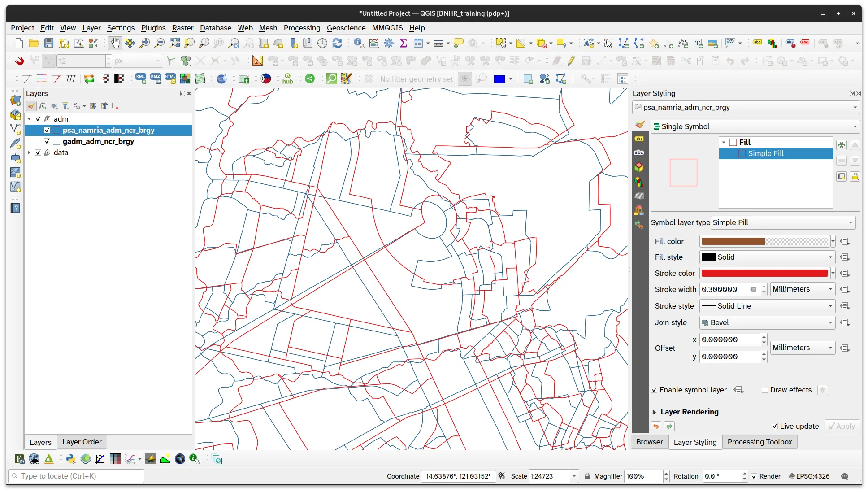Click the Save Project floppy icon
Viewport: 868px width, 492px height.
49,43
